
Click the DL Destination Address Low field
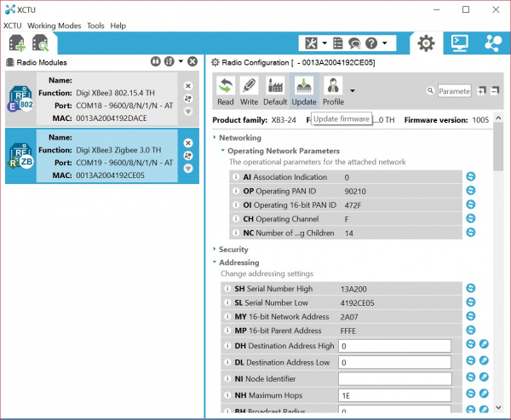394,362
